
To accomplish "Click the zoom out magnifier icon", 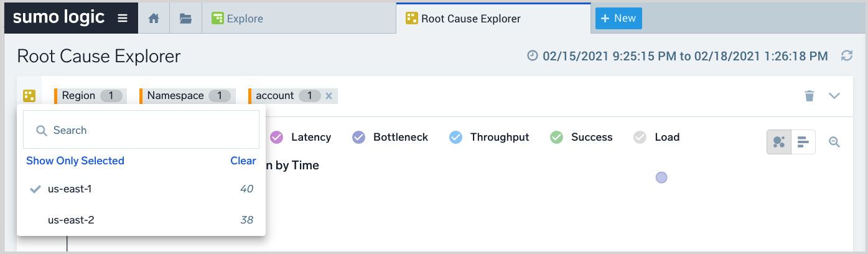I will click(834, 142).
